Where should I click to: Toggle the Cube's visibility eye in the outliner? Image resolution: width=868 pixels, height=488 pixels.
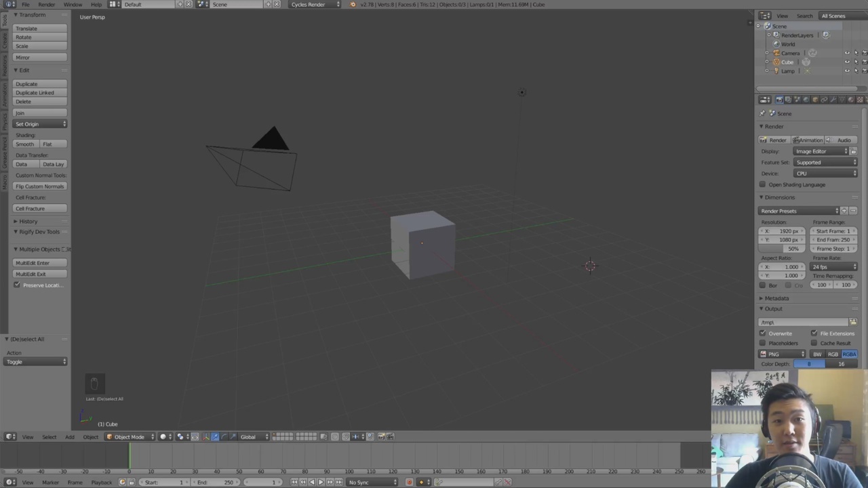pyautogui.click(x=847, y=62)
